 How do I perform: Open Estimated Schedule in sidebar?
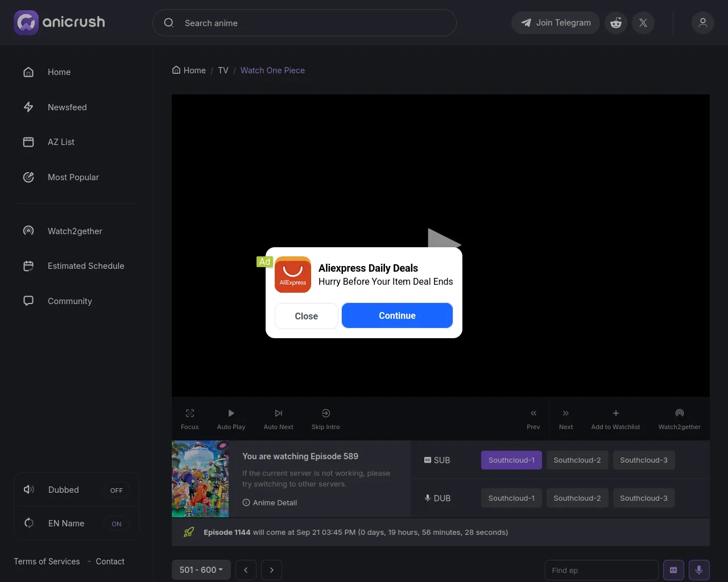(85, 266)
